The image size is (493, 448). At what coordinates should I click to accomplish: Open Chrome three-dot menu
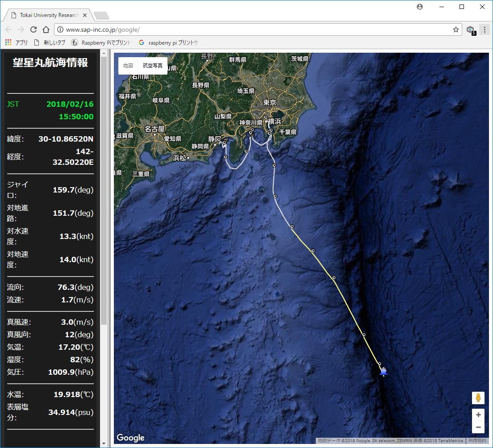click(x=485, y=29)
